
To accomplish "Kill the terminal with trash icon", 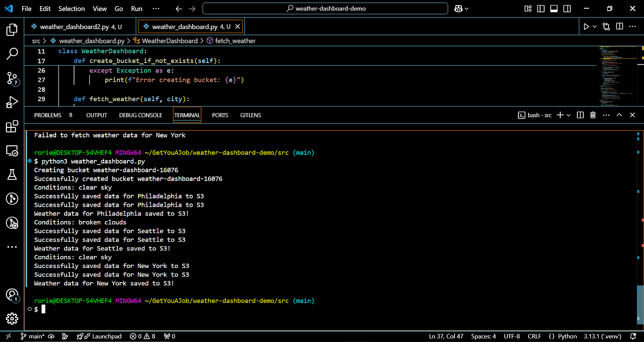I will pyautogui.click(x=593, y=115).
